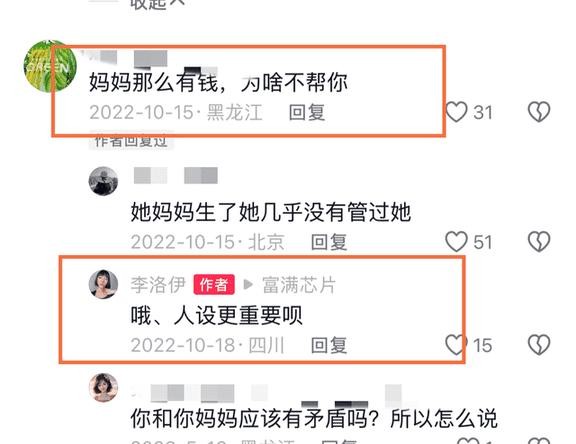
Task: Open the grayscale avatar of 北京 commenter
Action: 104,181
